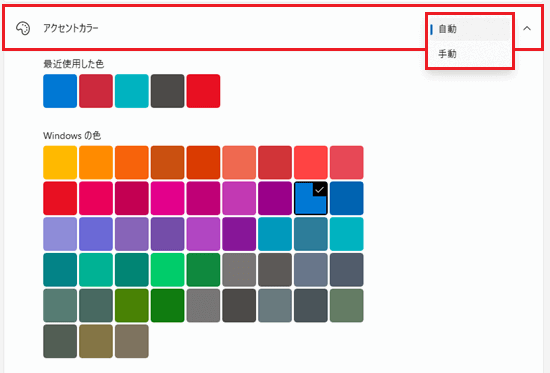The width and height of the screenshot is (550, 373).
Task: Select the forest green swatch beside bright green
Action: 203,270
